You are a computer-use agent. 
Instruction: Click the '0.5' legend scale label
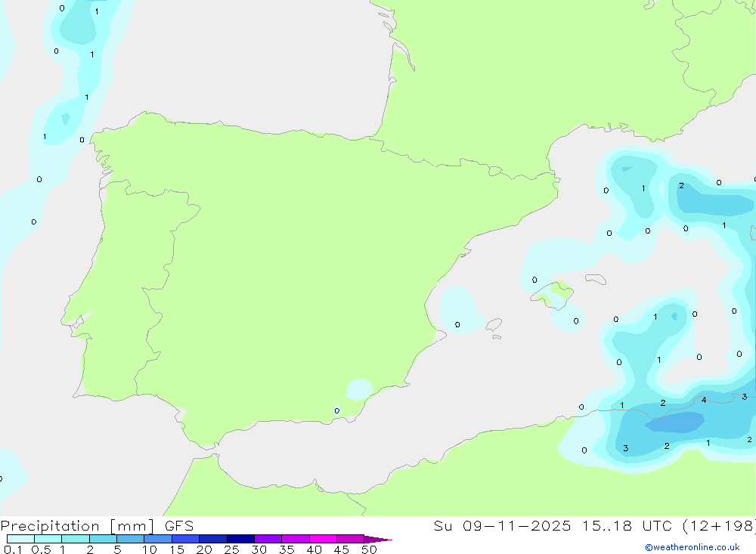[41, 549]
